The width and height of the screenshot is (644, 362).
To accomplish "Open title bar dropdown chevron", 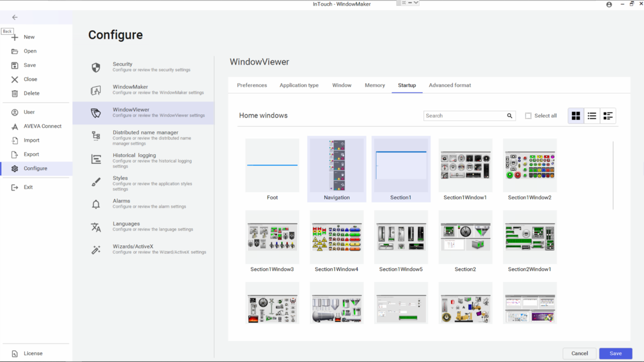I will click(416, 3).
